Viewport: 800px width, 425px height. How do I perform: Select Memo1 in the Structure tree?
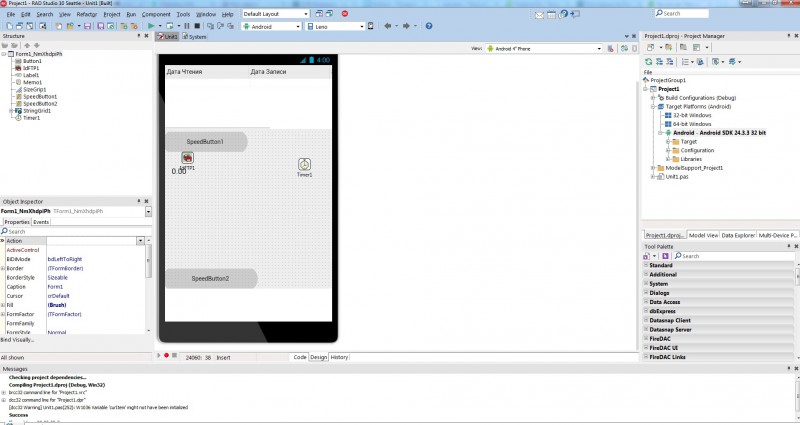click(x=32, y=82)
